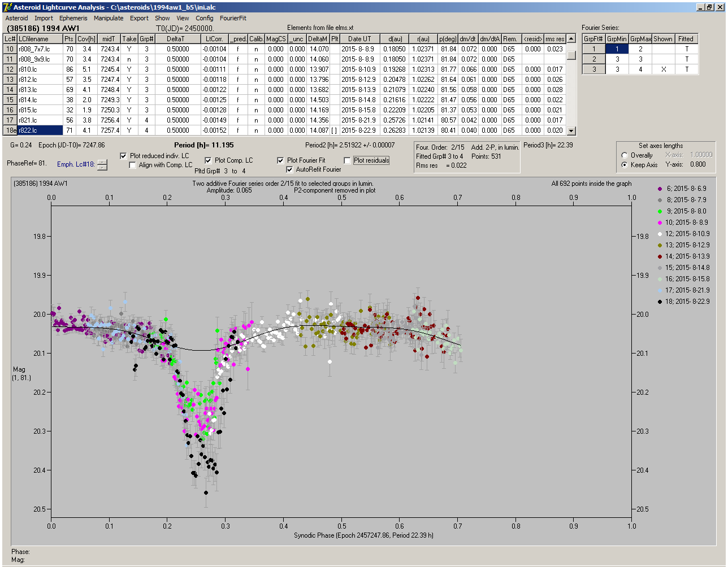This screenshot has height=567, width=728.
Task: Click legend marker for 14; 2015-8-13.9
Action: 660,256
